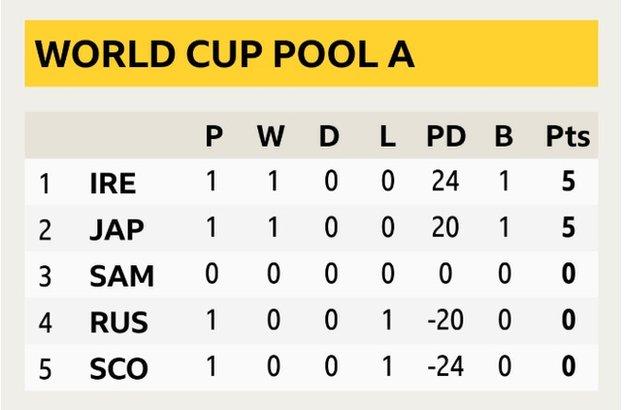Viewport: 624px width, 410px height.
Task: Click the Pts column header
Action: pyautogui.click(x=567, y=138)
